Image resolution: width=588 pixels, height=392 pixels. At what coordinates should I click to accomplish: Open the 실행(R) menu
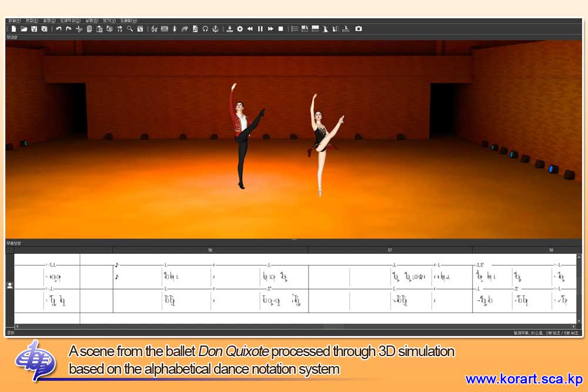tap(92, 21)
